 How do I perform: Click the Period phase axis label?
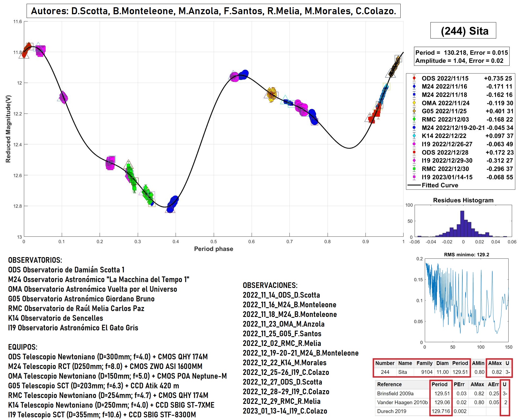pyautogui.click(x=213, y=249)
